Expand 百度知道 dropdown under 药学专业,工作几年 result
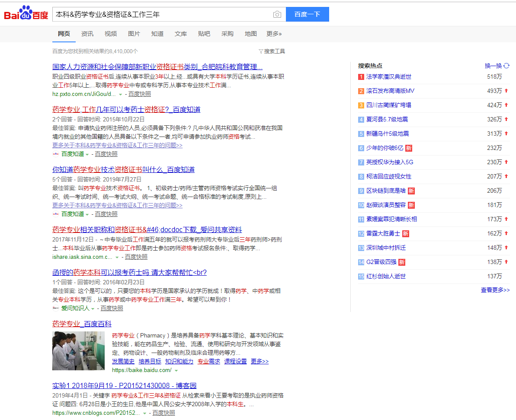The width and height of the screenshot is (516, 420). 87,154
